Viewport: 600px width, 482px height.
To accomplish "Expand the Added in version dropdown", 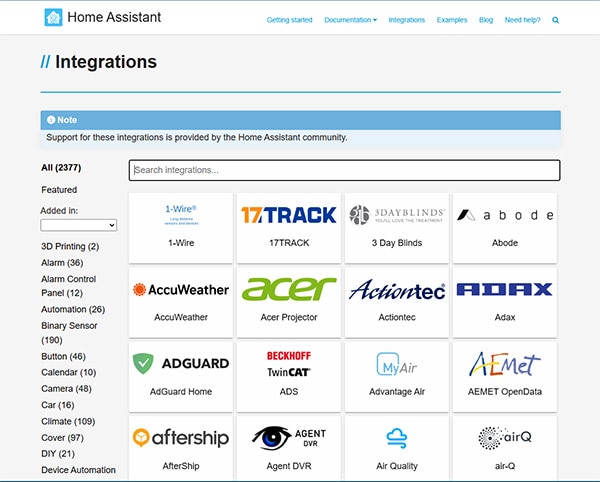I will point(78,225).
